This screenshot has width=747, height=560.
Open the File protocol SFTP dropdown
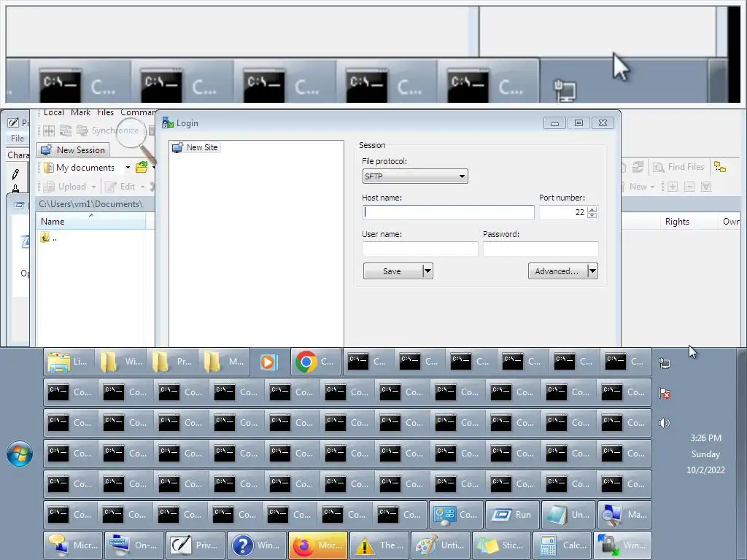(415, 176)
